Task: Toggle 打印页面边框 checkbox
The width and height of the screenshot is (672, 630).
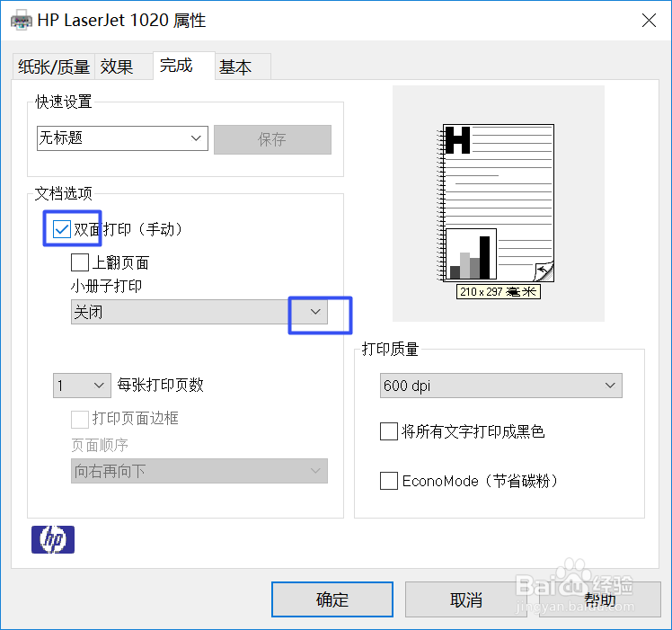Action: (x=80, y=419)
